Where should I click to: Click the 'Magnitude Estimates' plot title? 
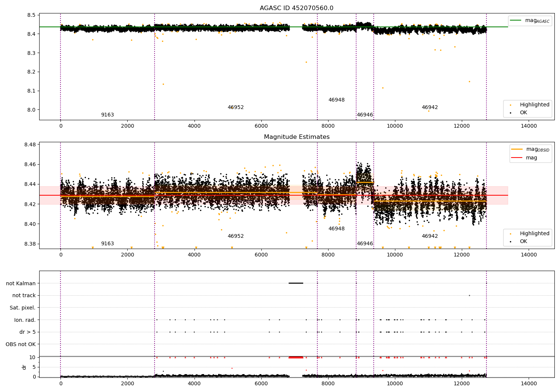tap(297, 137)
